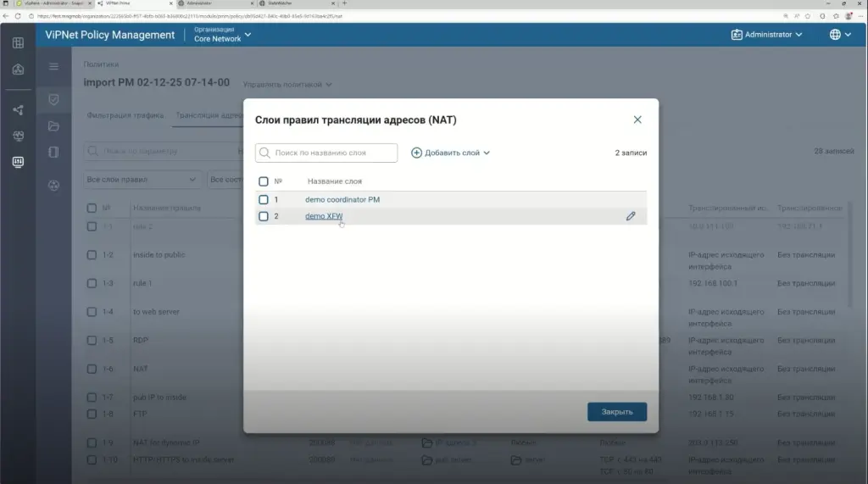The width and height of the screenshot is (868, 484).
Task: Open the pub server folder object in row 1-10
Action: point(446,460)
